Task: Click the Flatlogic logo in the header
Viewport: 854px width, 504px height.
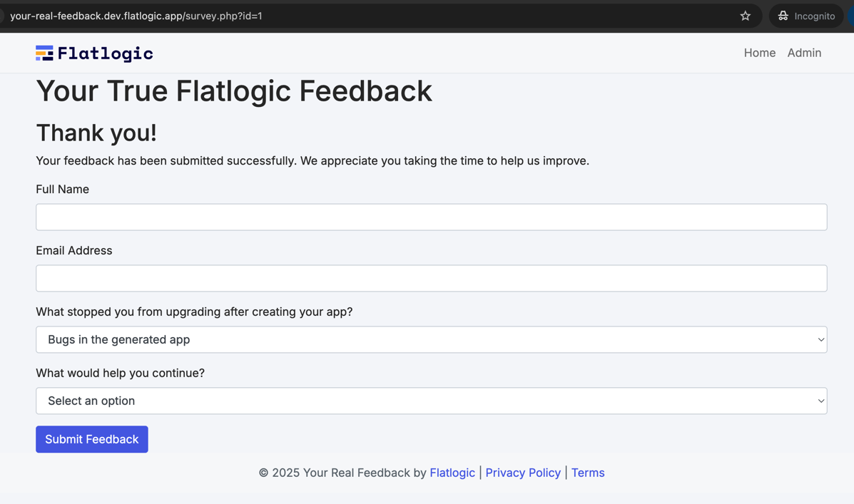Action: click(94, 53)
